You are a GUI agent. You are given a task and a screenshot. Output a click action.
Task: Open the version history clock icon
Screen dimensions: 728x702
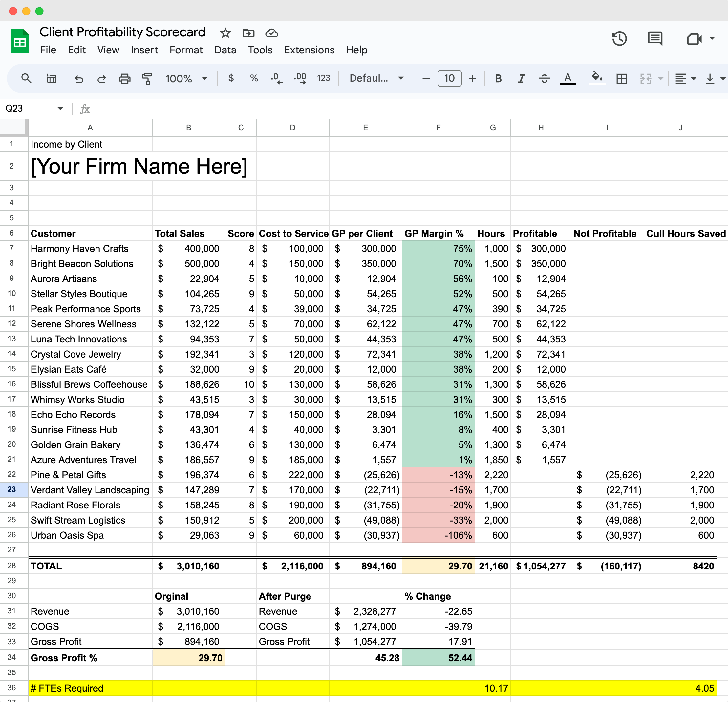coord(619,39)
